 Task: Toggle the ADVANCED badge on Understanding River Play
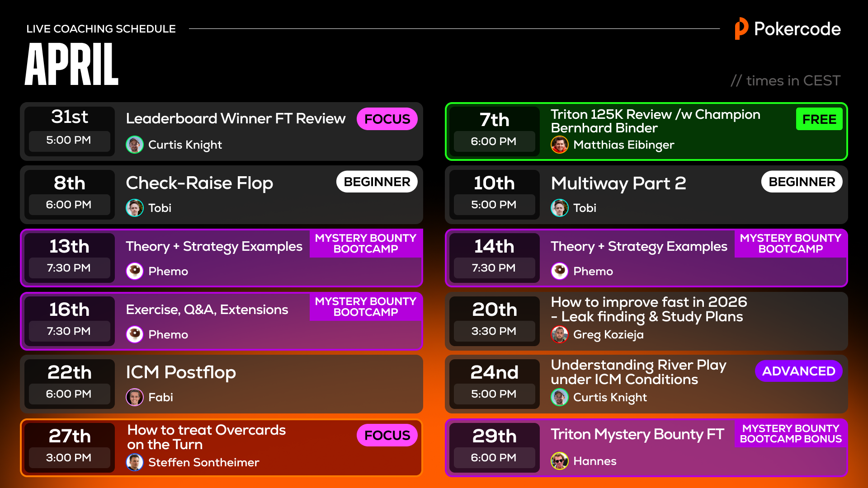798,371
